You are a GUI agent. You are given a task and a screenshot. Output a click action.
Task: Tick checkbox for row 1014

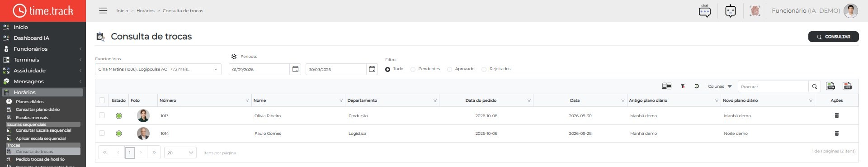(102, 133)
